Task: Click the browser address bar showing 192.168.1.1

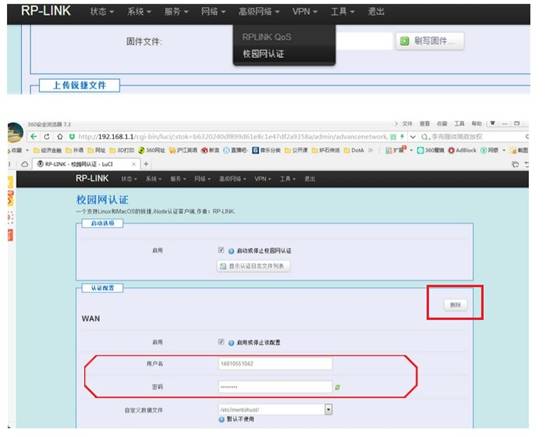Action: tap(233, 136)
